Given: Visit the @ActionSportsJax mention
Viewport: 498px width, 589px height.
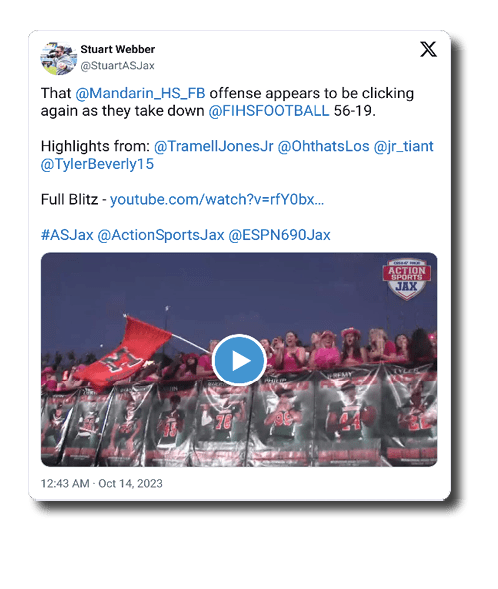Looking at the screenshot, I should click(x=161, y=235).
